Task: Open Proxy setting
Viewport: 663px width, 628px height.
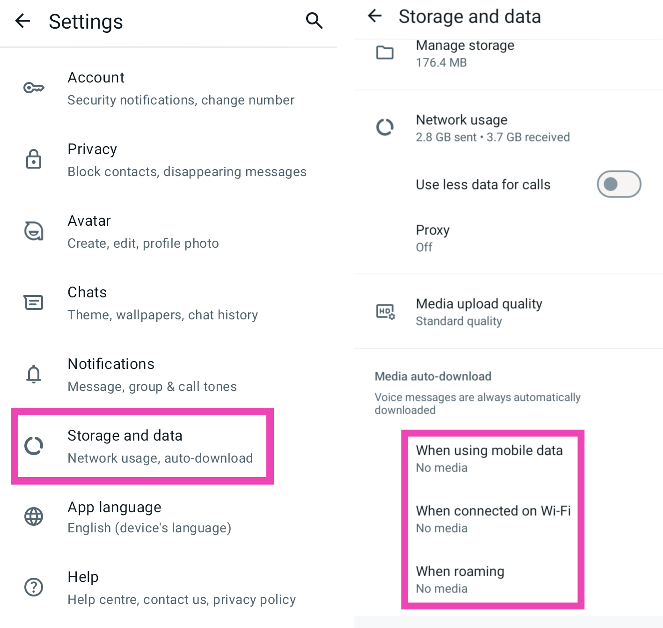Action: [432, 237]
